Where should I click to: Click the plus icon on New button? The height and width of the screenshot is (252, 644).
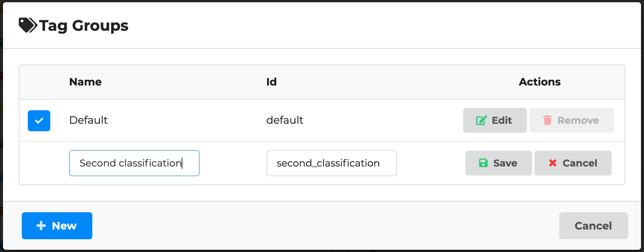pyautogui.click(x=41, y=226)
